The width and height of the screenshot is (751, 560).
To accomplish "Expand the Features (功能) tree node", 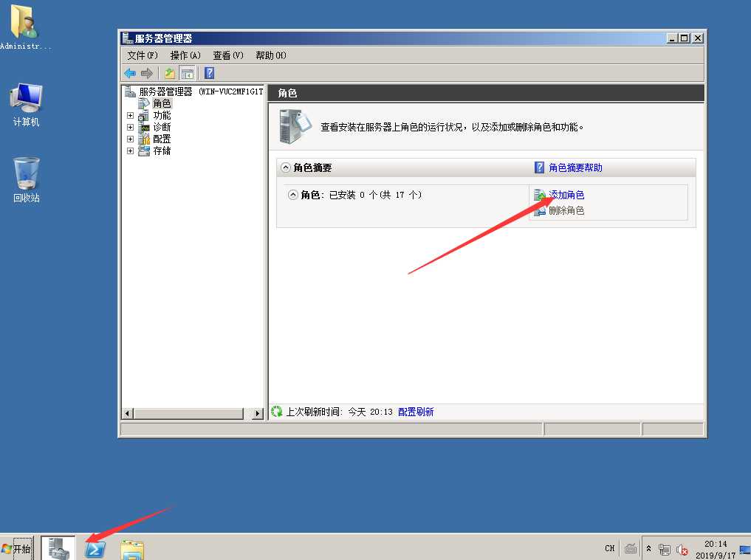I will (130, 115).
